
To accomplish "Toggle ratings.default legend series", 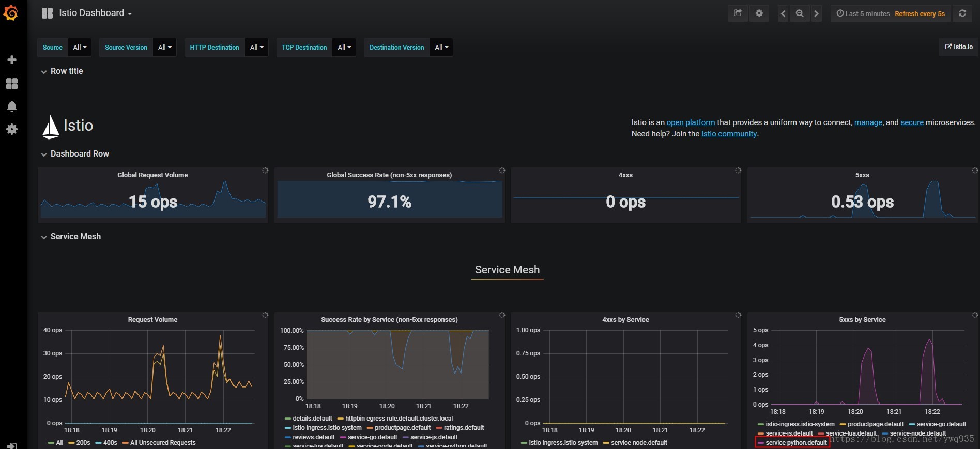I will coord(464,428).
